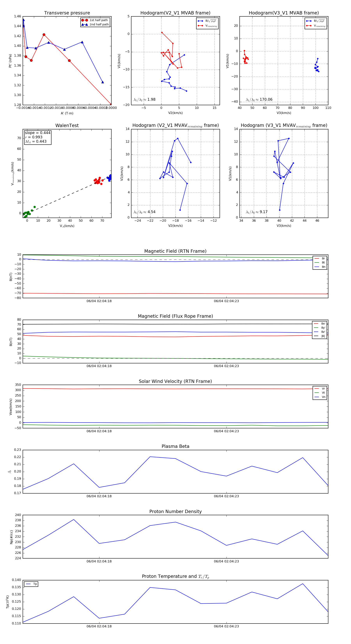Viewport: 351px width, 644px height.
Task: Click the 'Plasma Beta' plot title
Action: (x=175, y=447)
